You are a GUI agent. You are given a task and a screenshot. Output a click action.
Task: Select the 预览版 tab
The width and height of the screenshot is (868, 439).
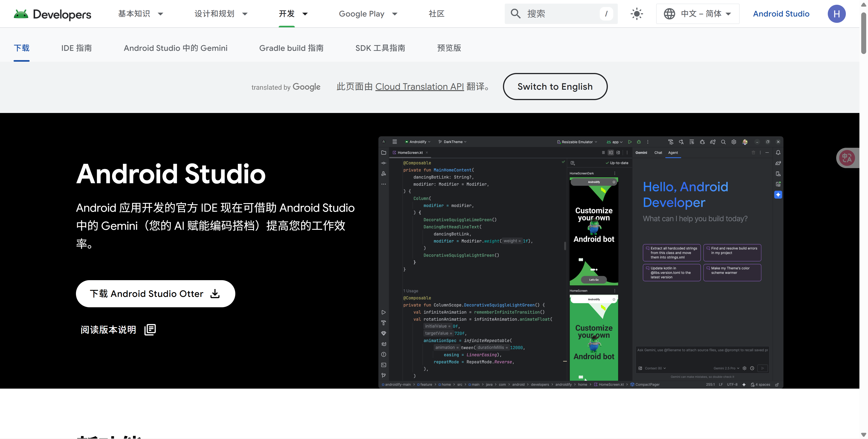[449, 48]
